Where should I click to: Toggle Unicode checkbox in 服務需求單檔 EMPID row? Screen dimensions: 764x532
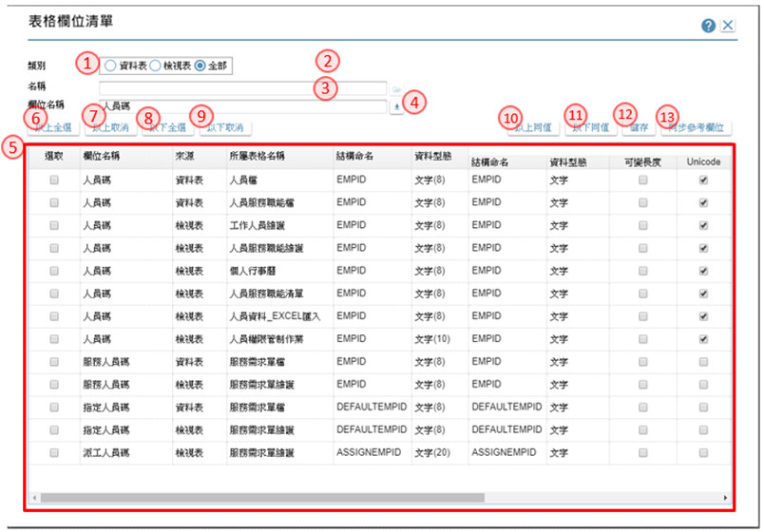click(703, 362)
